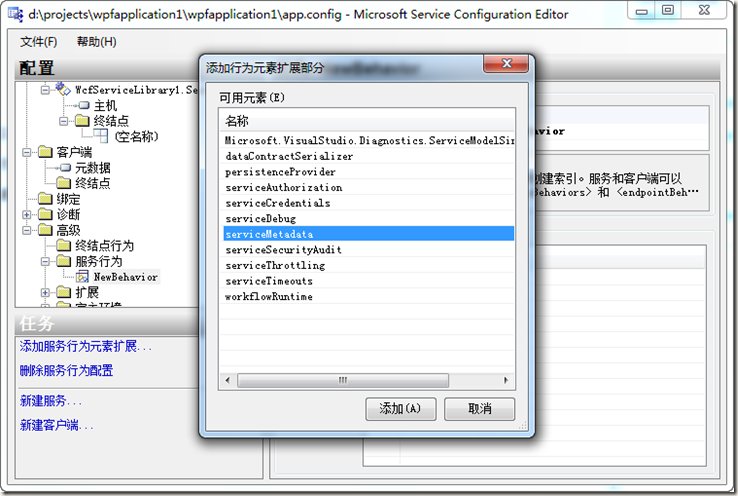Screen dimensions: 738x496
Task: Click the 高级 folder icon
Action: click(x=45, y=230)
